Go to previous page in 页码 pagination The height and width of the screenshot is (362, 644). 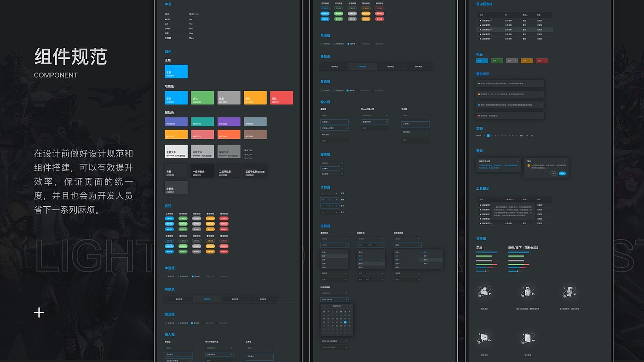click(484, 136)
